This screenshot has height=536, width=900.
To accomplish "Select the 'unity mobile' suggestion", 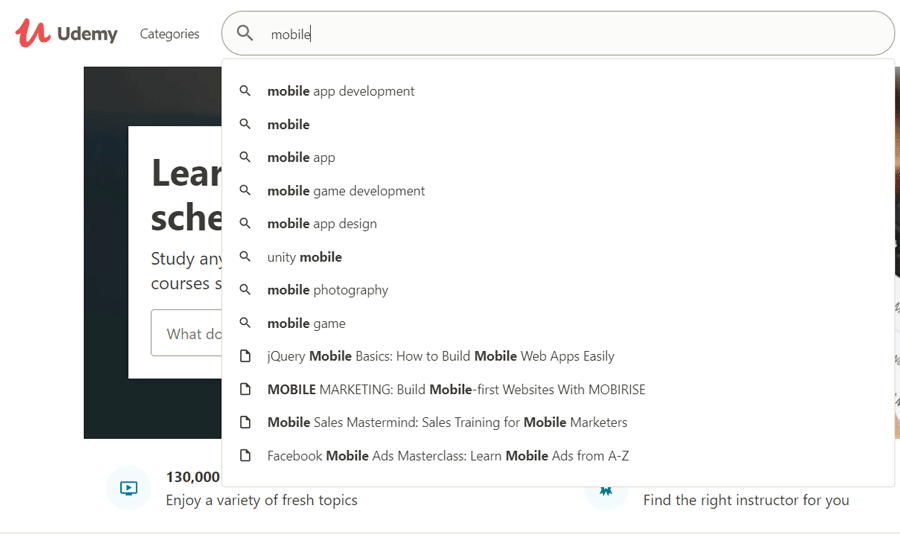I will coord(558,257).
